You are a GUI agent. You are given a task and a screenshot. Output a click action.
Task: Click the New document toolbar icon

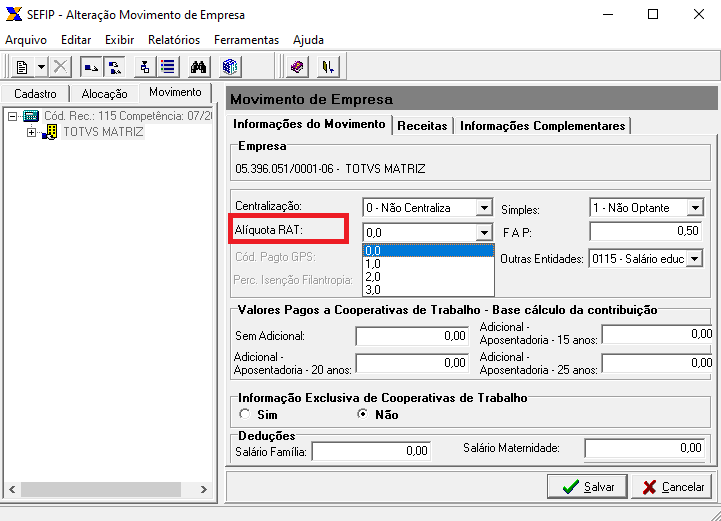(22, 67)
